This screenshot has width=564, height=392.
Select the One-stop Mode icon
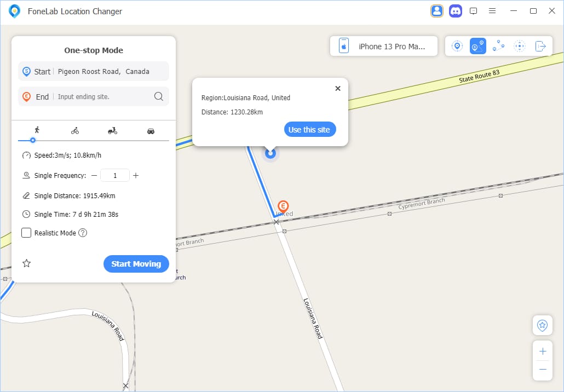(477, 46)
